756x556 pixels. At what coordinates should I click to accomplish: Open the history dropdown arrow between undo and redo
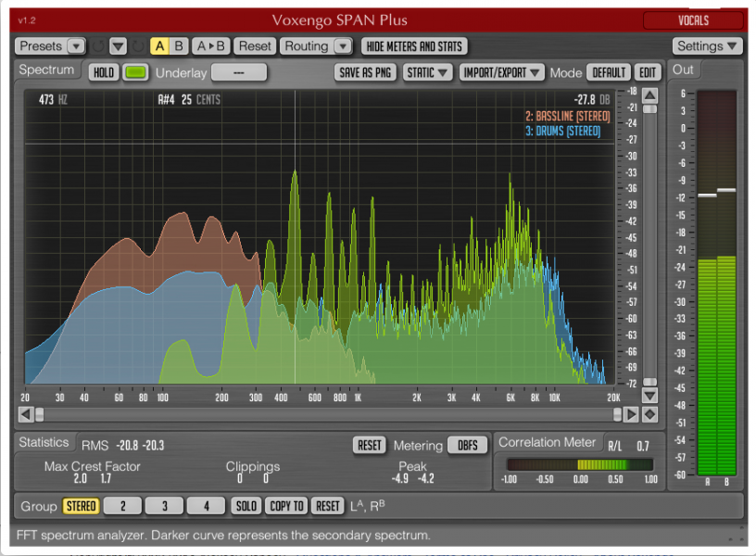coord(118,46)
